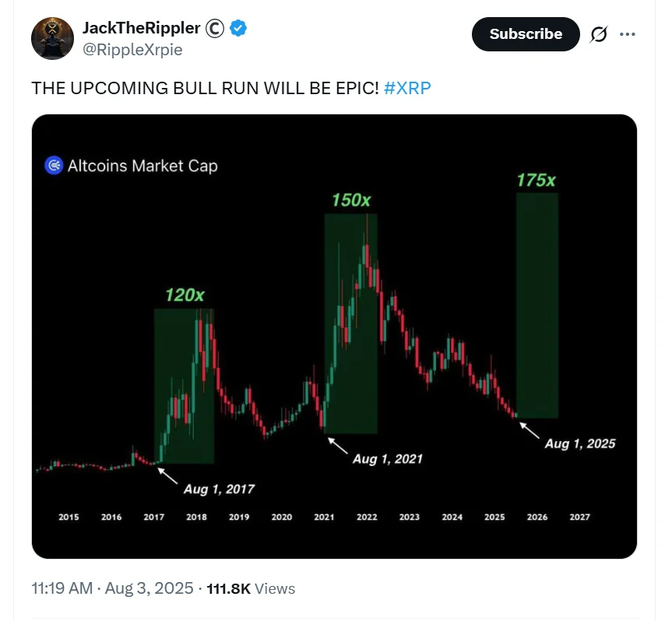Open the @RippleXrpie profile handle
The height and width of the screenshot is (621, 672).
coord(132,50)
